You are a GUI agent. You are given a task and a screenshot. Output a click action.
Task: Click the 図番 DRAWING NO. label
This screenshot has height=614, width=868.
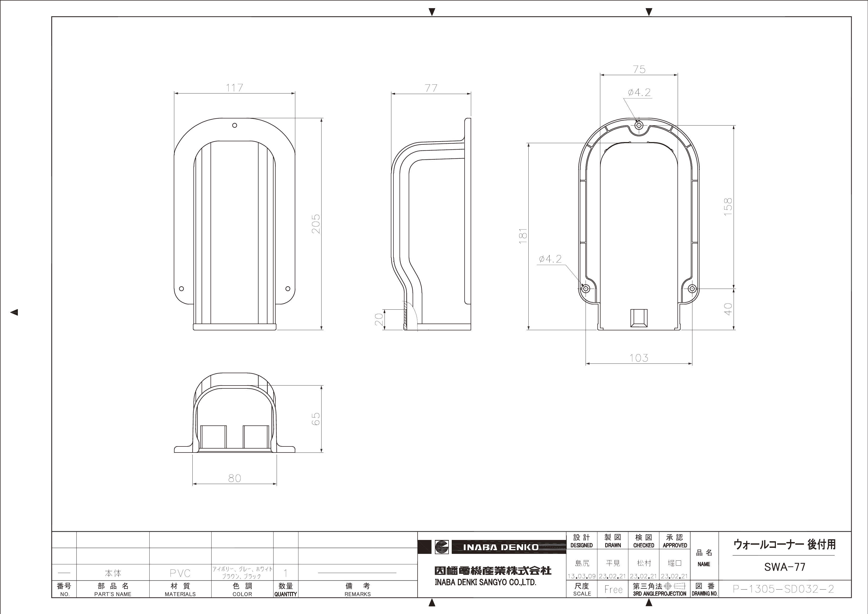704,589
